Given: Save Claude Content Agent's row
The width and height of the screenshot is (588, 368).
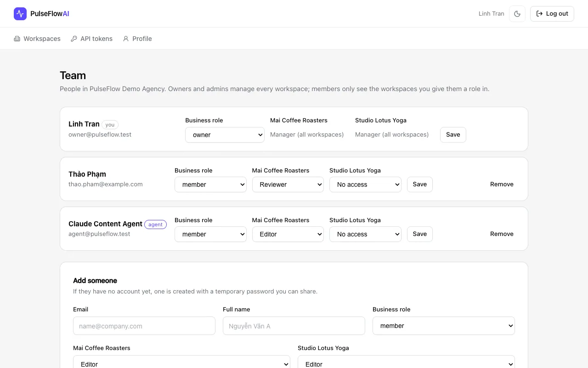Looking at the screenshot, I should click(x=420, y=234).
